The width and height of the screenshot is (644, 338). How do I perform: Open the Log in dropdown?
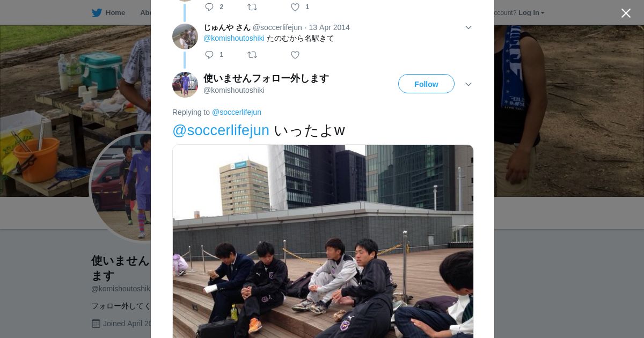[531, 12]
